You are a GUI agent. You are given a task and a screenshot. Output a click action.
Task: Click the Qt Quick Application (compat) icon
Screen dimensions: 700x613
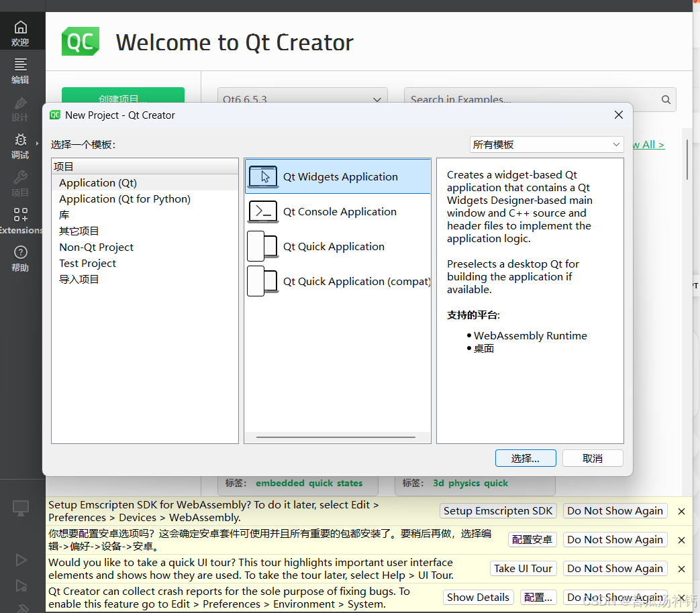click(263, 281)
